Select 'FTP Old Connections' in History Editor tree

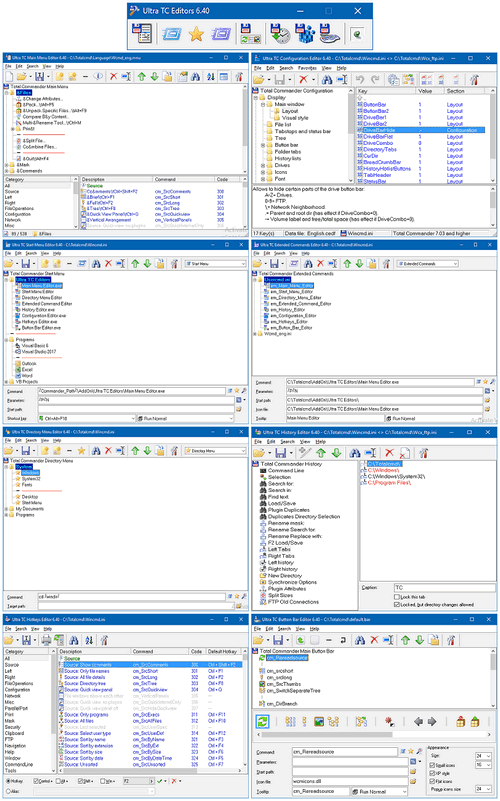[293, 602]
